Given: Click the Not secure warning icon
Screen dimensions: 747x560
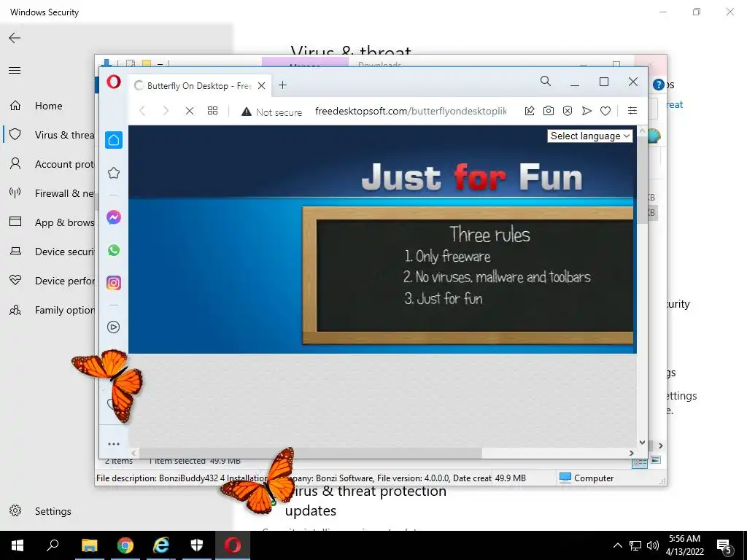Looking at the screenshot, I should (246, 112).
